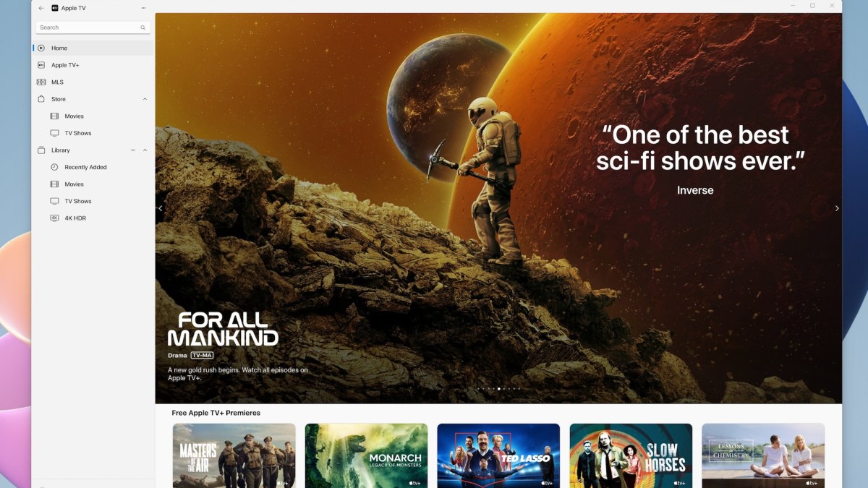The height and width of the screenshot is (488, 868).
Task: Click the carousel page indicator dots
Action: (498, 389)
